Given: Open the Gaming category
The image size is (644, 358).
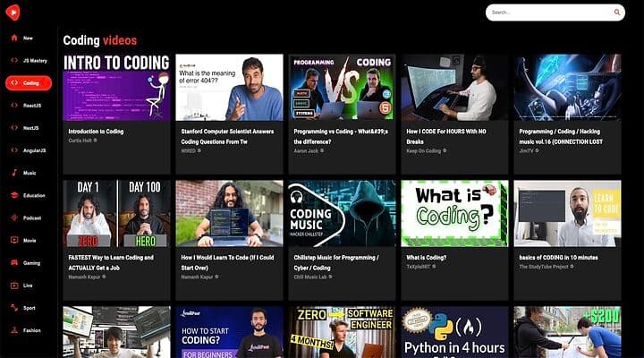Looking at the screenshot, I should click(x=29, y=262).
